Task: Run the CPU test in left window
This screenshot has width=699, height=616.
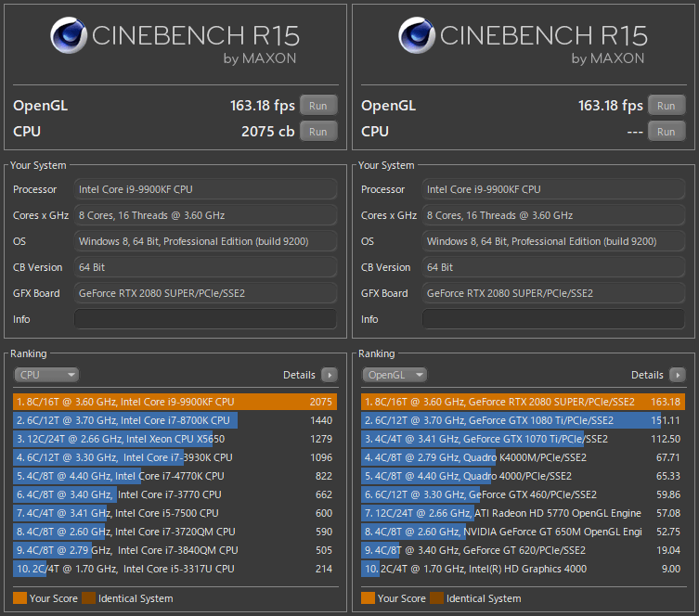Action: click(318, 132)
